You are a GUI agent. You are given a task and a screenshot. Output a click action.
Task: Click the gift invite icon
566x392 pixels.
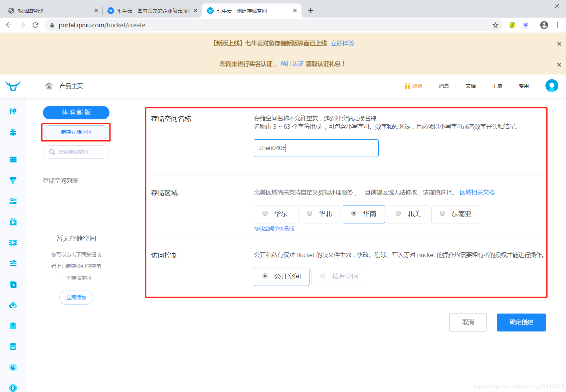click(x=407, y=86)
